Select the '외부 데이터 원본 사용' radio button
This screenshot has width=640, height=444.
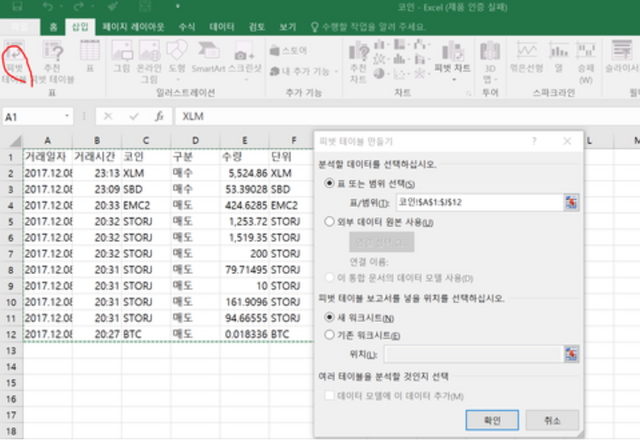[x=329, y=222]
